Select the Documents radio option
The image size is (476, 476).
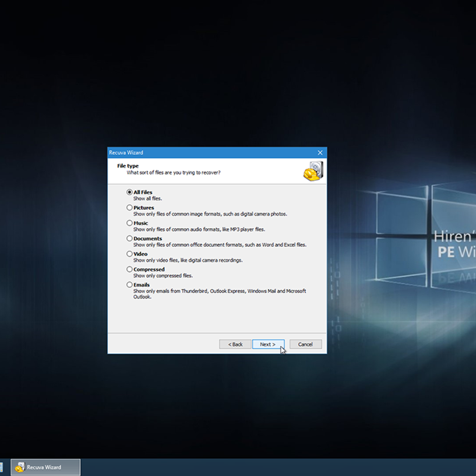129,239
